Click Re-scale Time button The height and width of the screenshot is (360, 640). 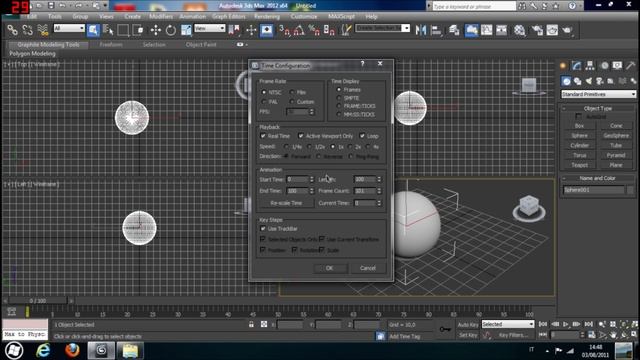tap(286, 203)
